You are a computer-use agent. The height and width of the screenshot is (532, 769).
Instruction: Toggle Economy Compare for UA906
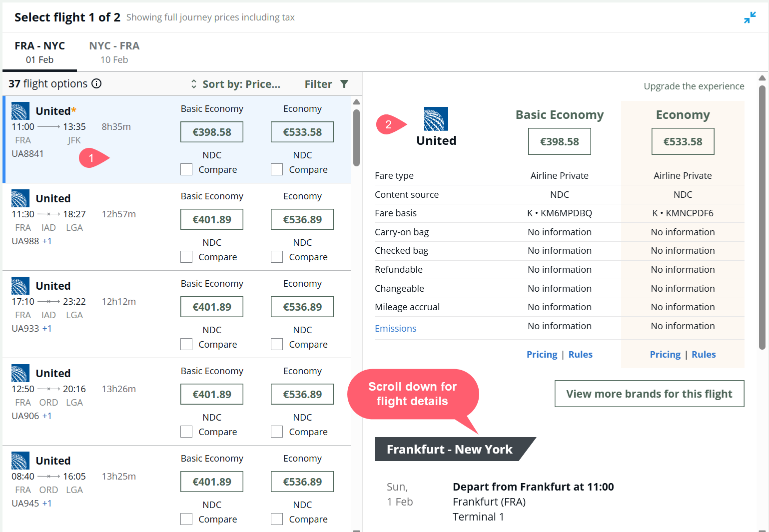click(x=277, y=432)
